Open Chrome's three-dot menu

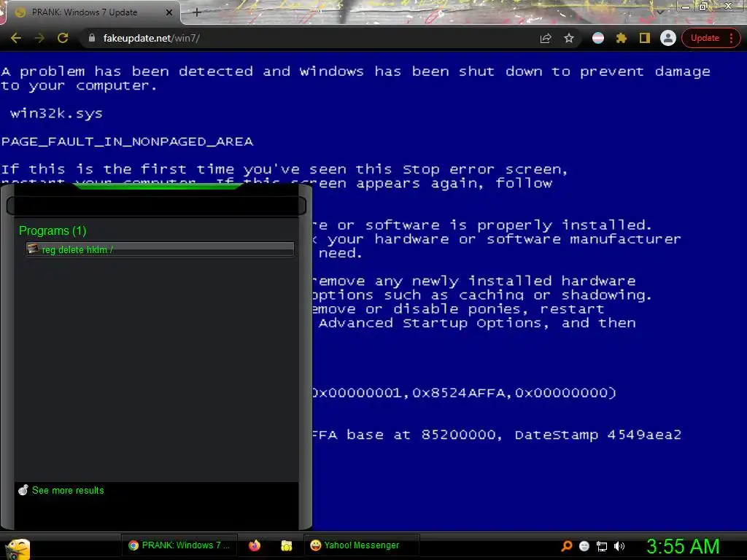pos(731,38)
